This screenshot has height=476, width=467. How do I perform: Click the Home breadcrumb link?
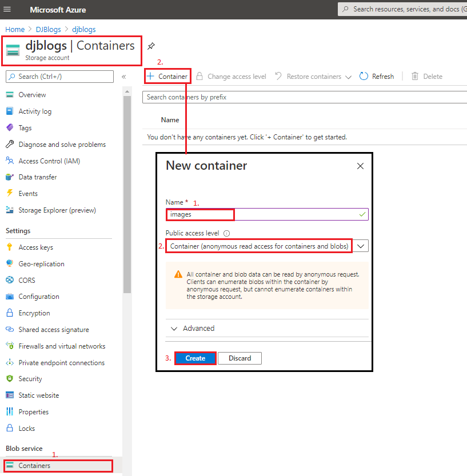coord(15,30)
